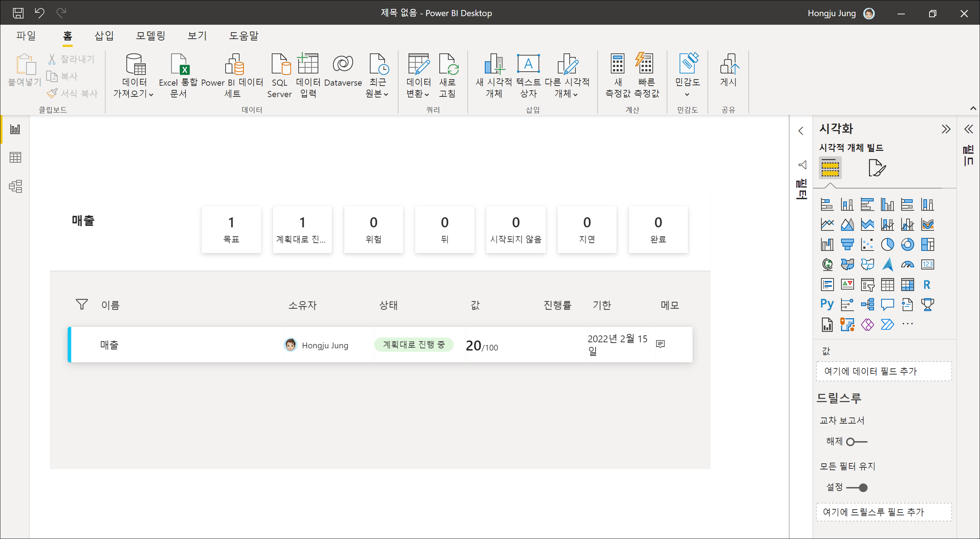Click the gauge visualization icon
The width and height of the screenshot is (980, 539).
[907, 264]
